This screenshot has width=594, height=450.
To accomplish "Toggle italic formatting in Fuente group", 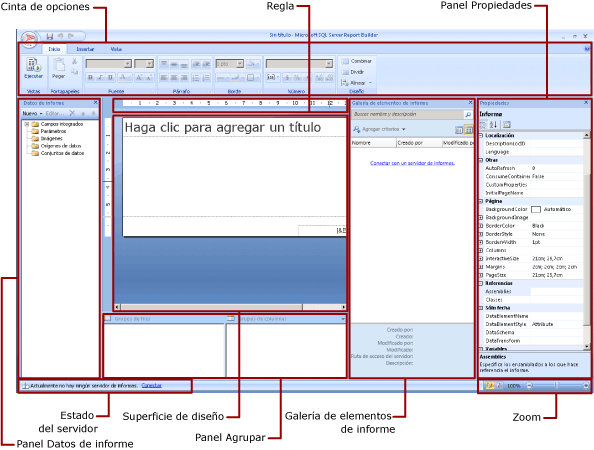I will (x=100, y=78).
